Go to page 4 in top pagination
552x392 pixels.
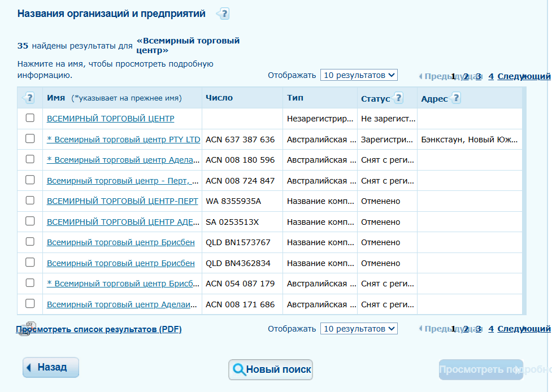491,76
